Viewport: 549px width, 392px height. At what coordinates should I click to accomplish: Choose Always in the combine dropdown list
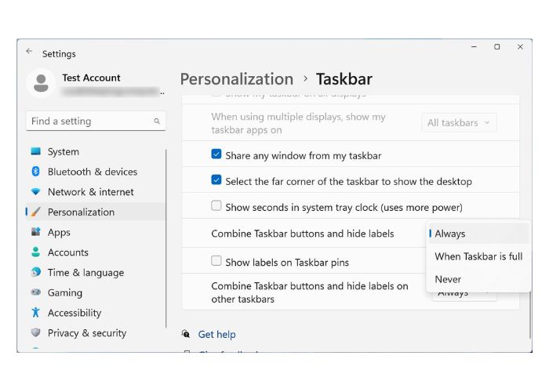(x=450, y=234)
